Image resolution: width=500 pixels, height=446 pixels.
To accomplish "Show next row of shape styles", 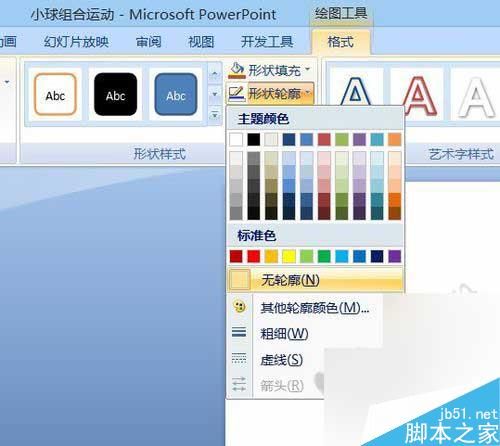I will point(215,95).
